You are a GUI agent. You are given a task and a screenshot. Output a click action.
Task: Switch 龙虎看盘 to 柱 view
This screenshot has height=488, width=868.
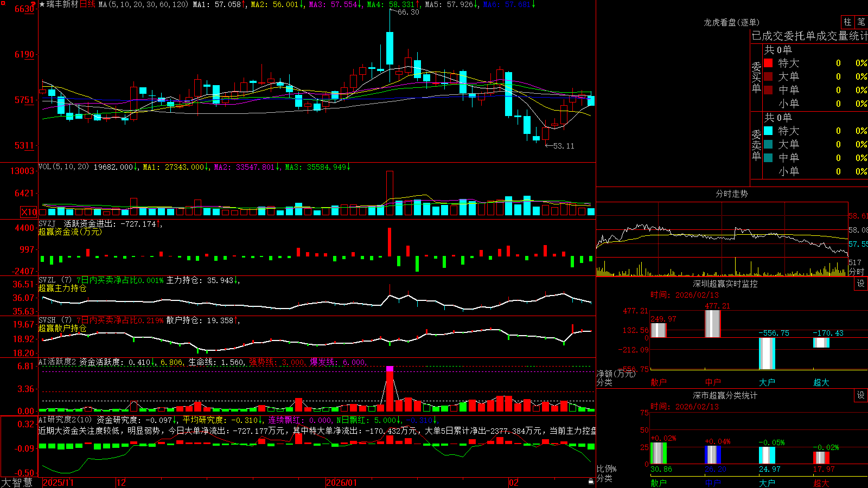847,22
